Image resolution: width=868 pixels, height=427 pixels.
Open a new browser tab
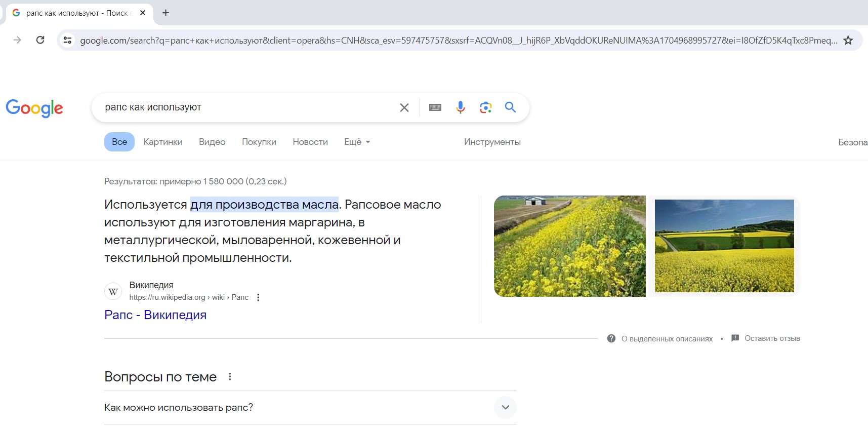point(166,13)
